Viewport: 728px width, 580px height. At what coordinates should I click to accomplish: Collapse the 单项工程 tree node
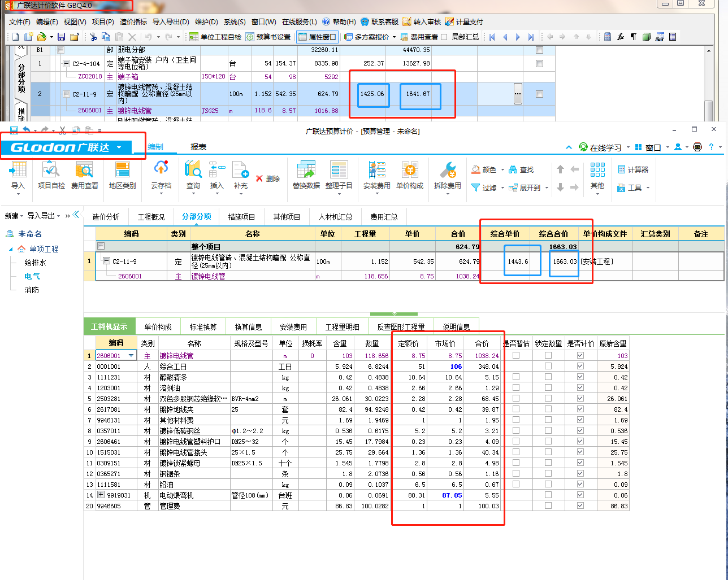(x=11, y=249)
